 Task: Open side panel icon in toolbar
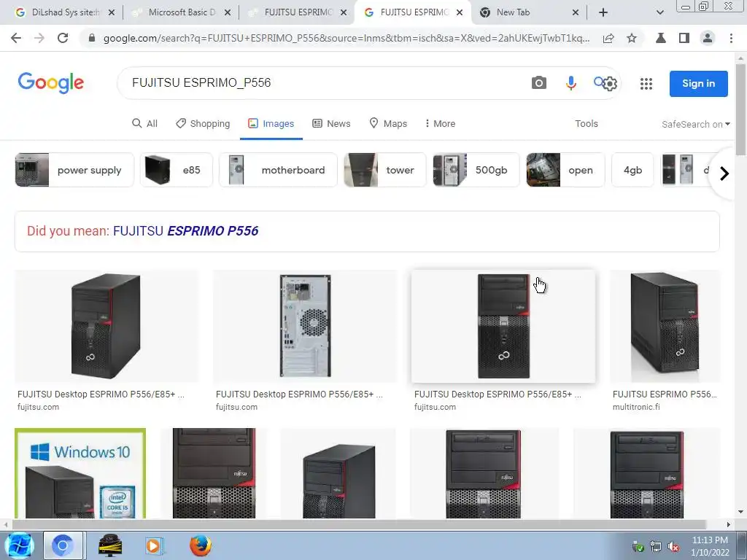(684, 38)
